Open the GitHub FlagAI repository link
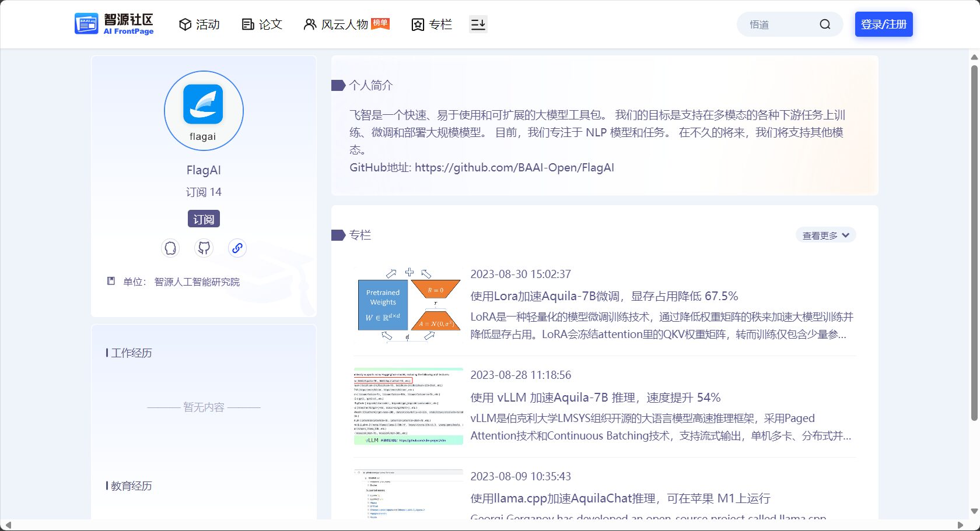The width and height of the screenshot is (980, 531). [x=514, y=168]
